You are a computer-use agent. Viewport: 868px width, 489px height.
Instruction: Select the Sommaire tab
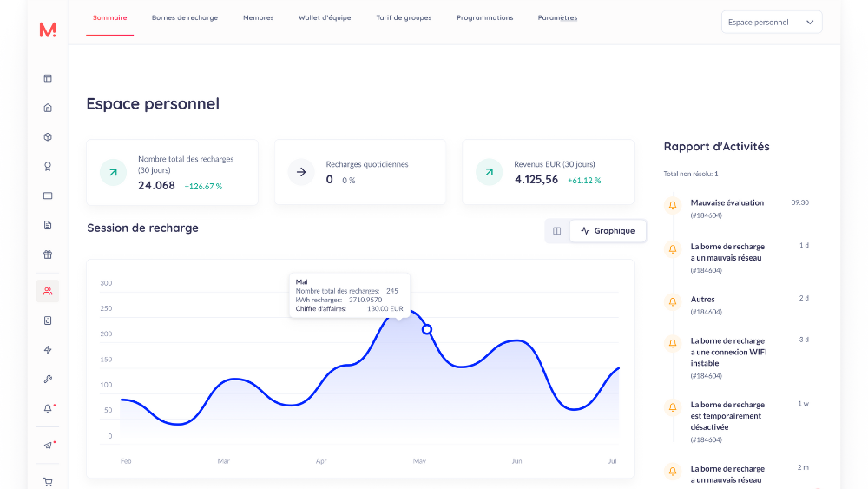tap(109, 17)
